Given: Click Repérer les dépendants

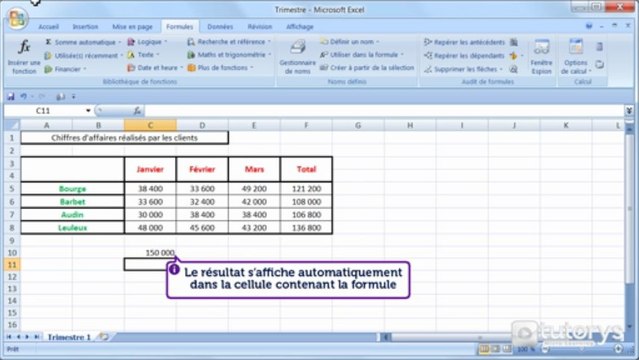Looking at the screenshot, I should [x=464, y=55].
